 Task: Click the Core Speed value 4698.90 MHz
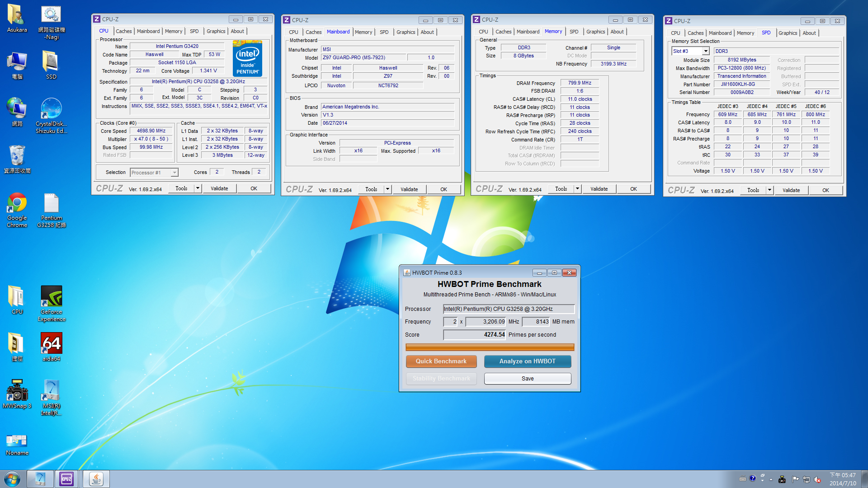click(151, 131)
